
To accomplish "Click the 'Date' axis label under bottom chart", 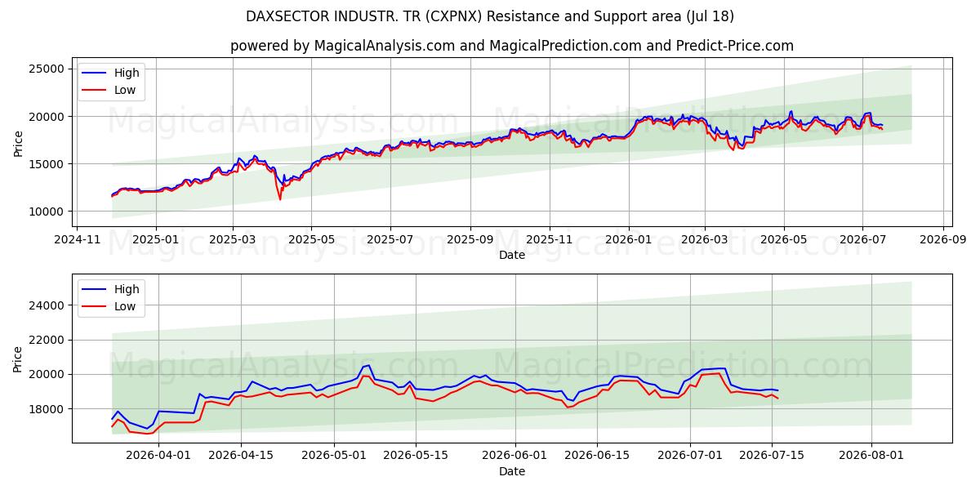I will click(x=512, y=472).
